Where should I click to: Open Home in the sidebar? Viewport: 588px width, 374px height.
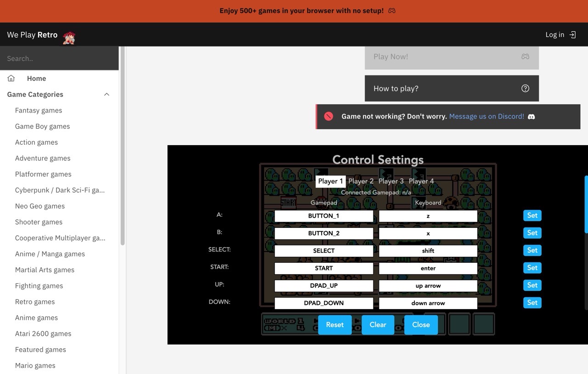click(36, 78)
